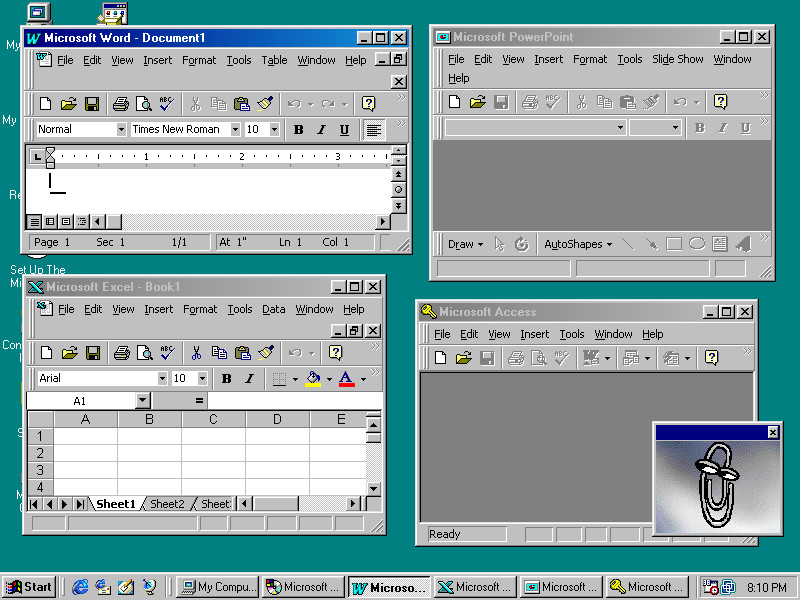Toggle Bold in Word formatting toolbar

coord(298,130)
